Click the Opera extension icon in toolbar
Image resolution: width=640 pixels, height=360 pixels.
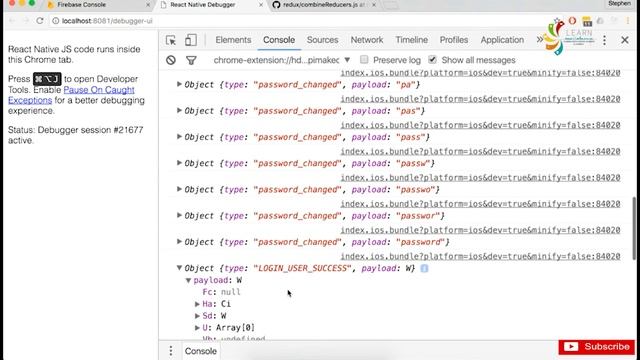pos(572,20)
